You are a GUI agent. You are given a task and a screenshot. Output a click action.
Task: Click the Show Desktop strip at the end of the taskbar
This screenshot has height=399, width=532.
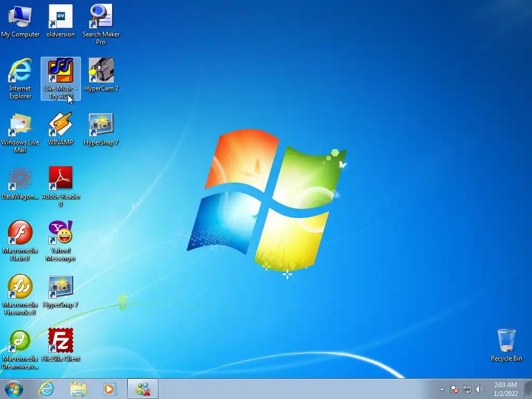[x=528, y=389]
